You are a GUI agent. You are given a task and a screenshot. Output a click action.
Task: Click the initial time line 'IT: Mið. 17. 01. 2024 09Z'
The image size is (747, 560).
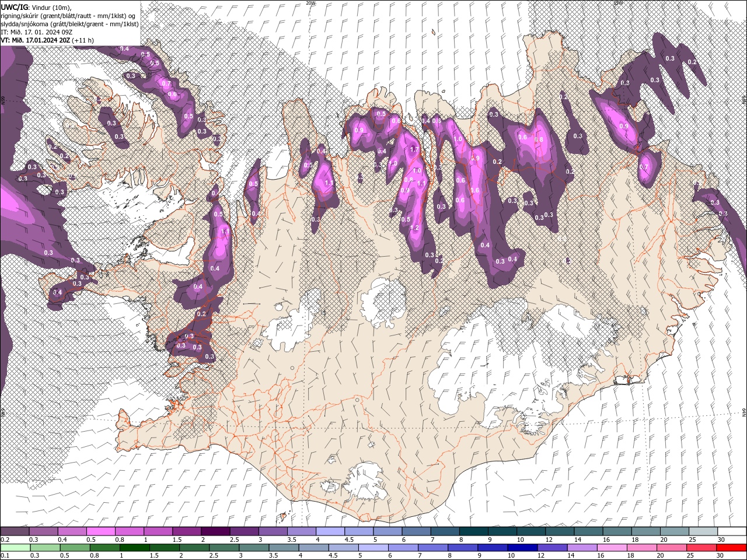[x=36, y=32]
